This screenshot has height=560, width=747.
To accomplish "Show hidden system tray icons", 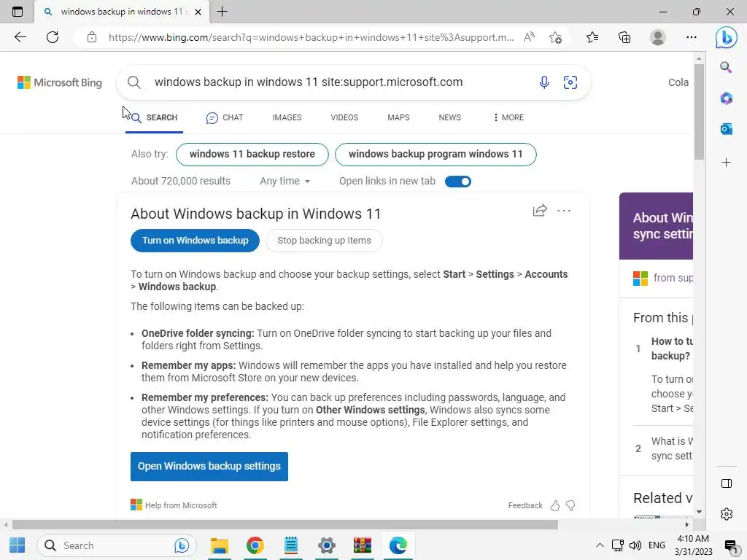I will [x=600, y=545].
